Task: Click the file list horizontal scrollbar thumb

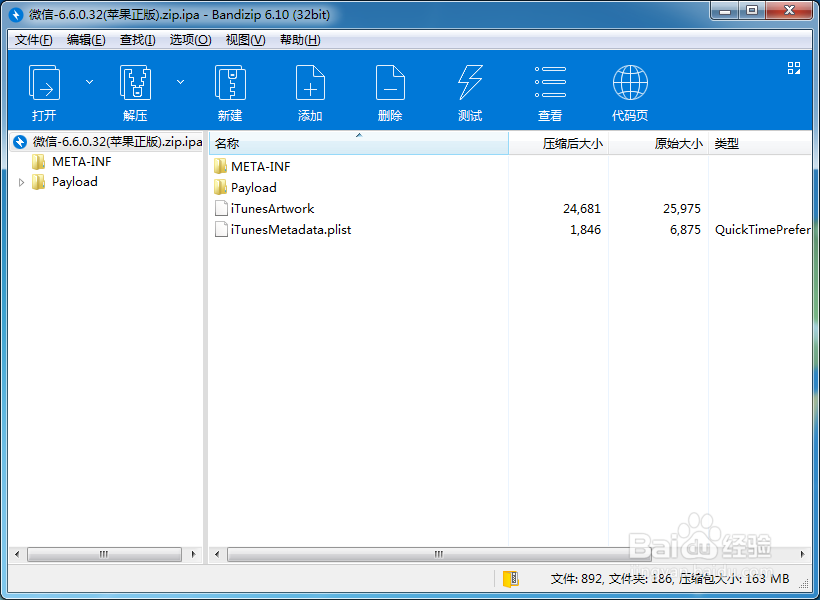Action: click(439, 554)
